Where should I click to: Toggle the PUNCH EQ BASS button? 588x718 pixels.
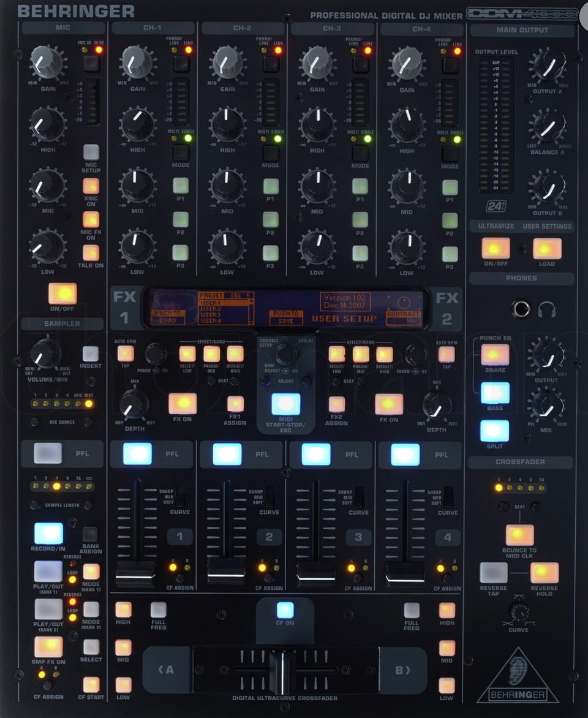coord(494,393)
